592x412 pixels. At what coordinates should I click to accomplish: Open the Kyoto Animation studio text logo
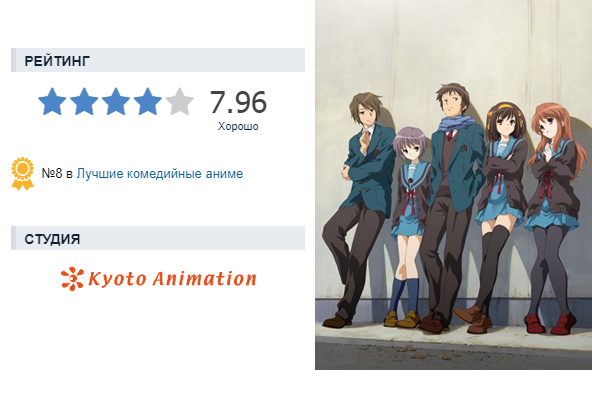click(x=172, y=279)
